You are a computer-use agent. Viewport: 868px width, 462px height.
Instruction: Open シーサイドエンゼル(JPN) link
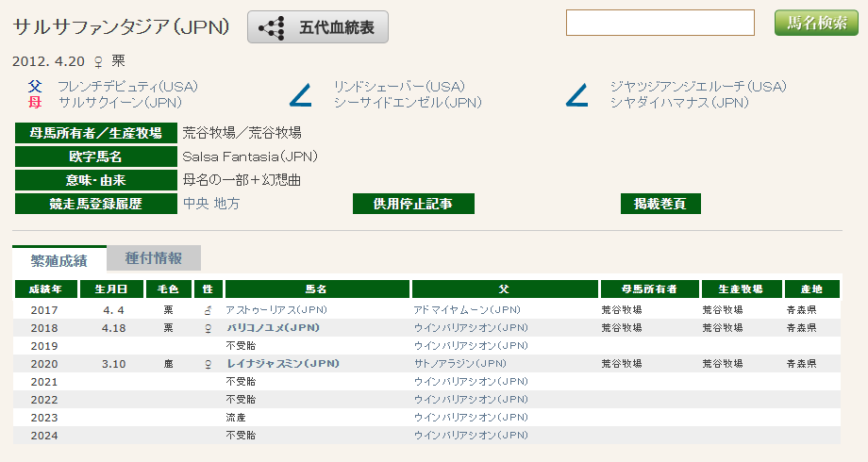click(408, 102)
